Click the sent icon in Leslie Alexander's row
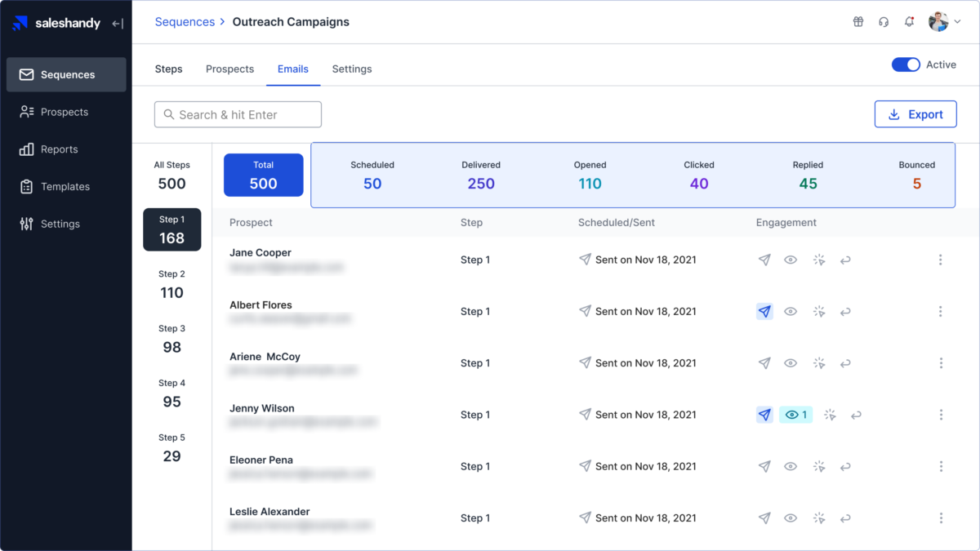 764,518
